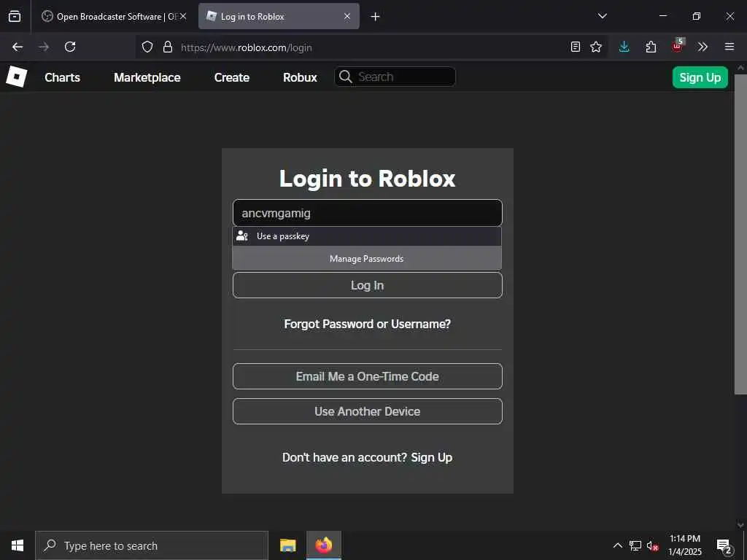
Task: Click Email Me a One-Time Code
Action: [368, 376]
